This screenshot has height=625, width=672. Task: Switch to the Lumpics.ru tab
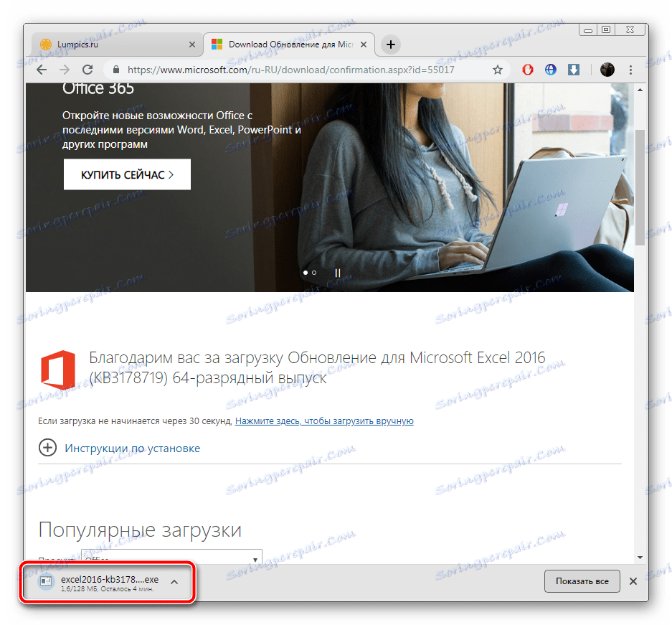(115, 44)
